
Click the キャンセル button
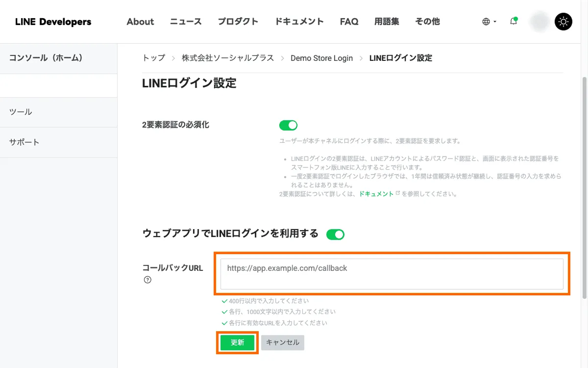point(283,342)
